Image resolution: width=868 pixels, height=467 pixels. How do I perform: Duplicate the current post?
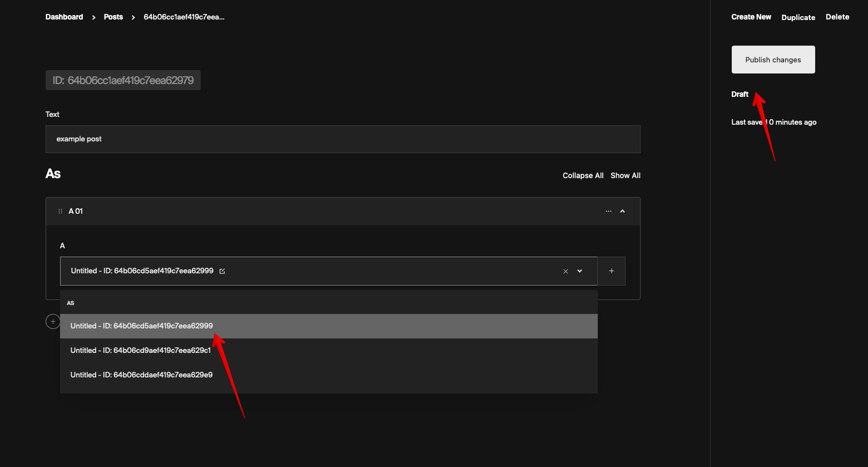(x=798, y=17)
